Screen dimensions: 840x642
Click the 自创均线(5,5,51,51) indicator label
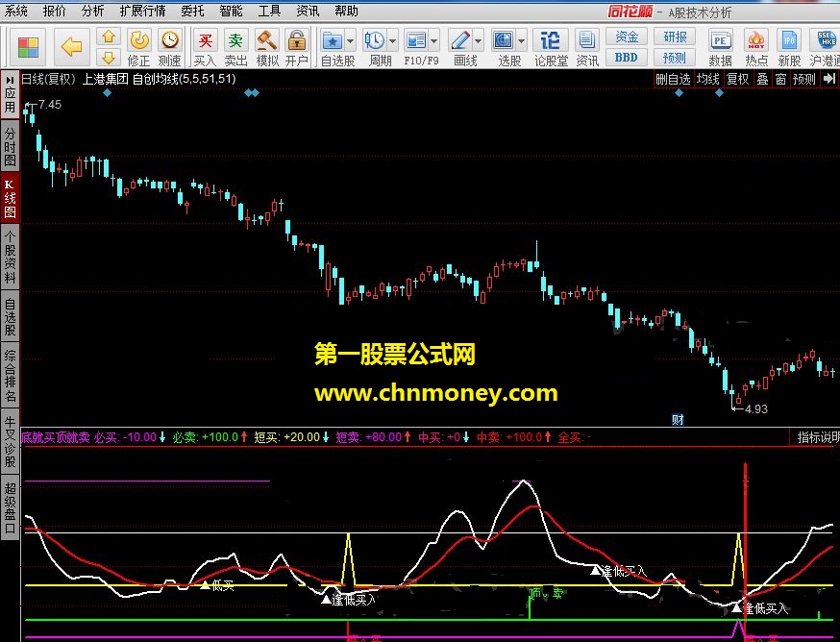coord(185,79)
